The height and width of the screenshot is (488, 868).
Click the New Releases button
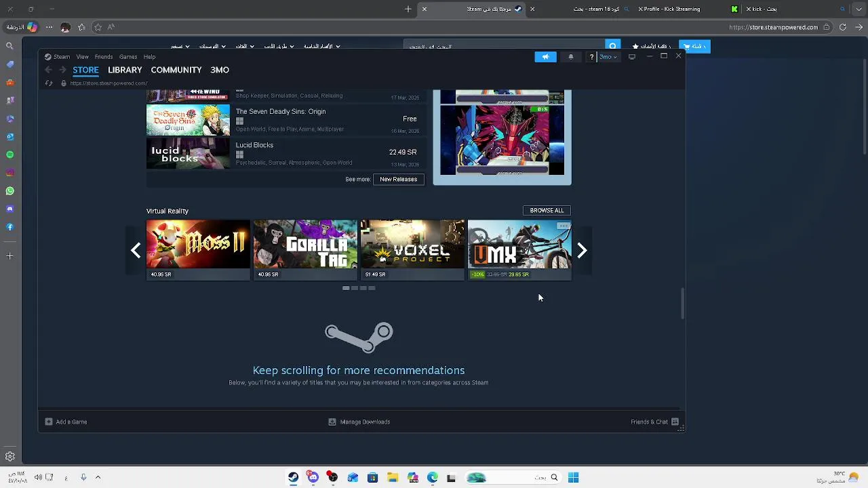pos(399,180)
